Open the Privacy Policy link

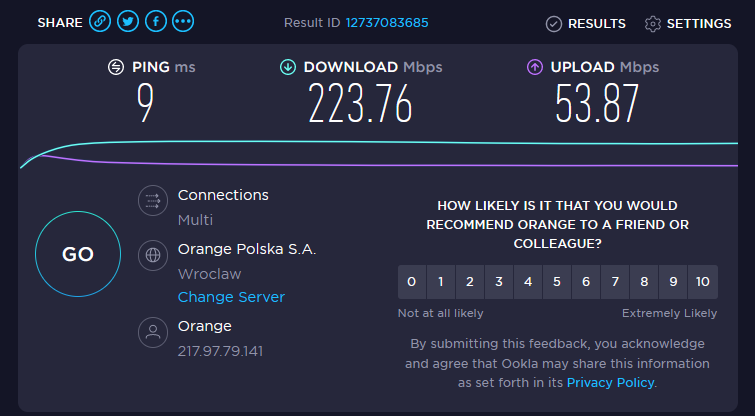610,383
